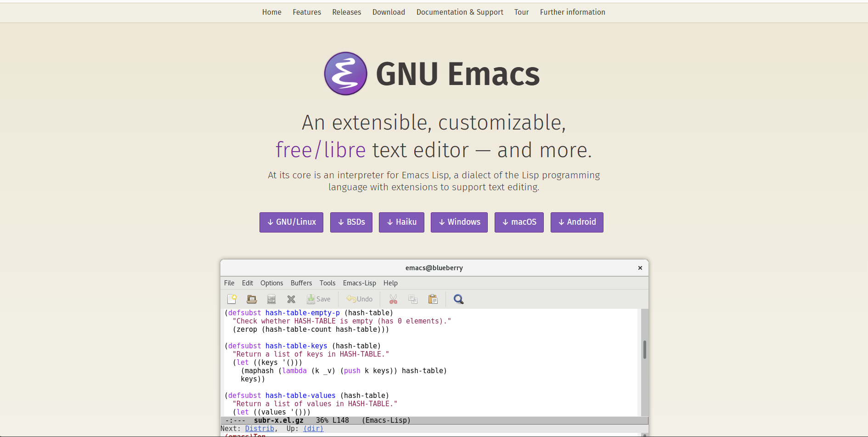This screenshot has height=437, width=868.
Task: Click the Emacs buffer scrollbar thumb
Action: pyautogui.click(x=645, y=350)
